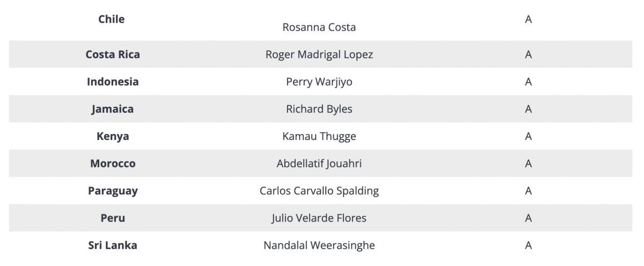Click the Paraguay country label
This screenshot has height=266, width=644.
(x=113, y=191)
